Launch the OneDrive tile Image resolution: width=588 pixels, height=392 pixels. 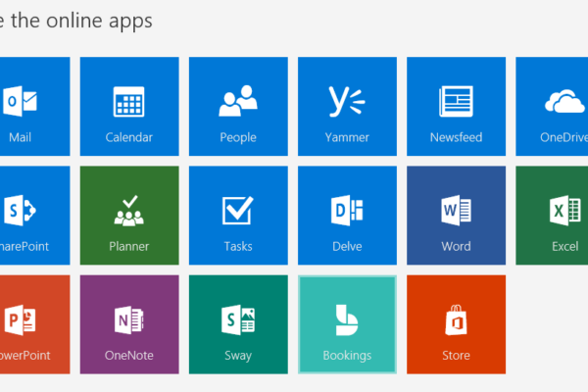(x=552, y=106)
